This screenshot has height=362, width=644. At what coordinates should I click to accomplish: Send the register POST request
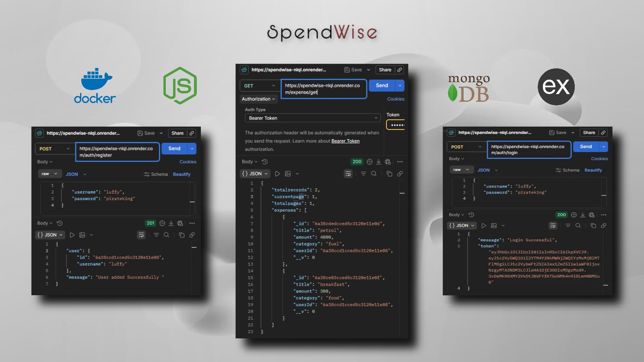pyautogui.click(x=174, y=149)
